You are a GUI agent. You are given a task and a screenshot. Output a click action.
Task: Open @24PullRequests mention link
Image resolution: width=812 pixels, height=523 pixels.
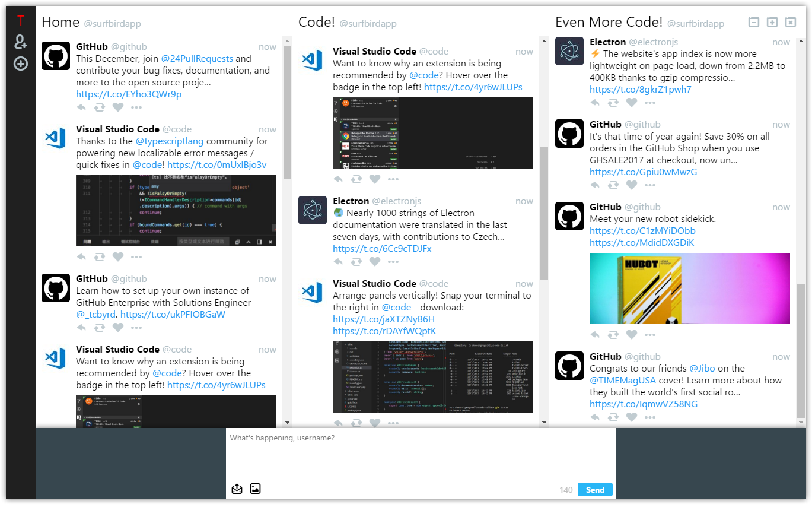click(x=198, y=59)
